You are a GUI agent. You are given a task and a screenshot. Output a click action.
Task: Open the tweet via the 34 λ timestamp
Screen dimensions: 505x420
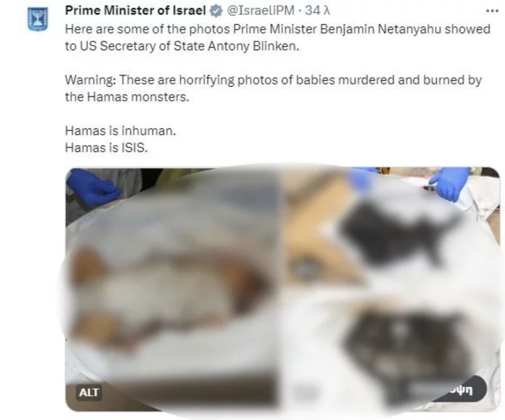[x=317, y=11]
